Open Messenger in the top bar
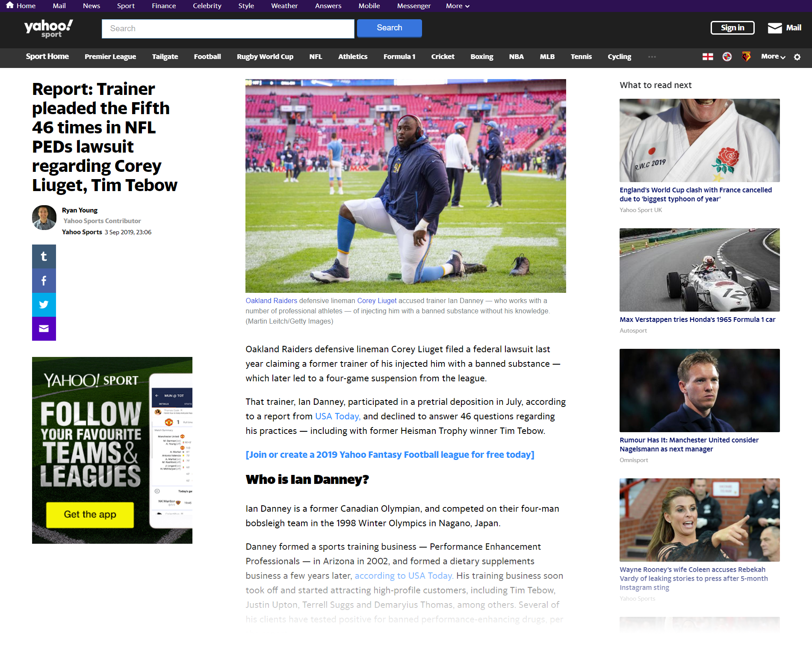 tap(413, 6)
